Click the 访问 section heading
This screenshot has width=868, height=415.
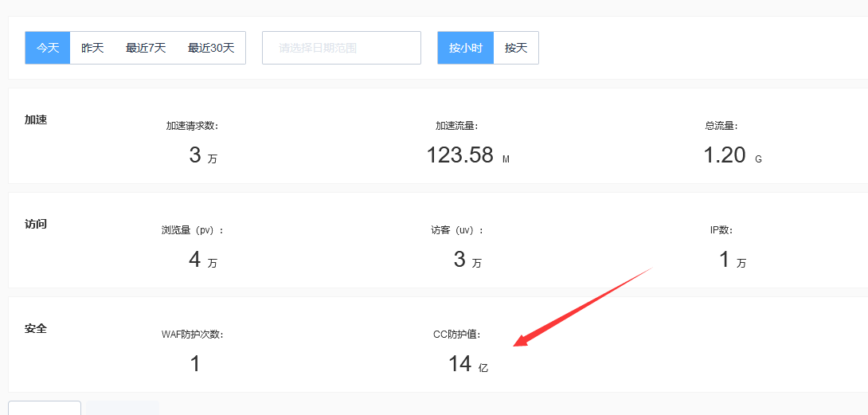tap(36, 224)
